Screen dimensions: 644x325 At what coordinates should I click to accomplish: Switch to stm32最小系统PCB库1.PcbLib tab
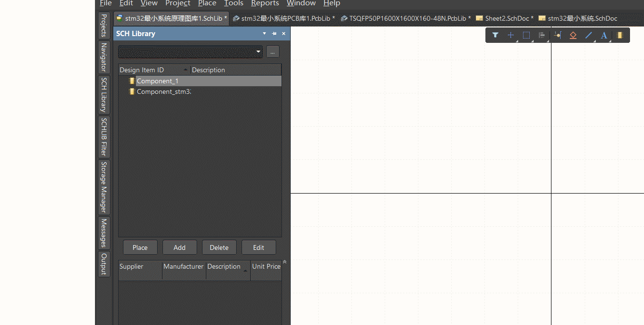(x=284, y=18)
